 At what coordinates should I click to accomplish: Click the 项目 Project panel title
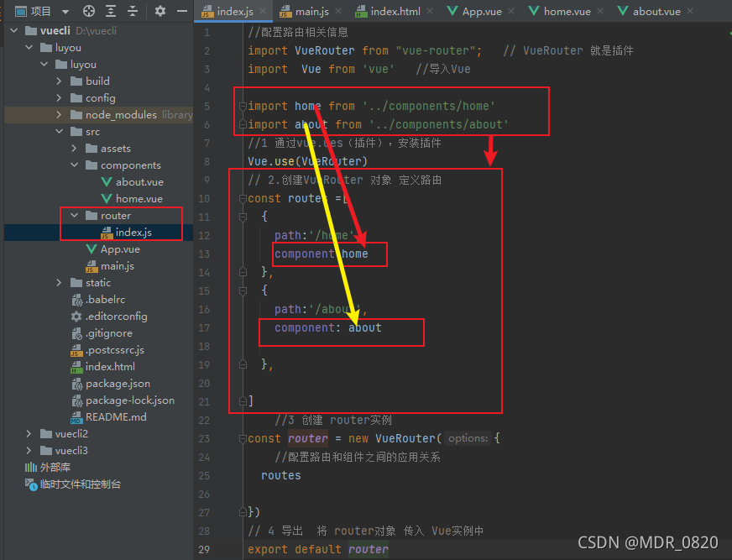point(40,11)
